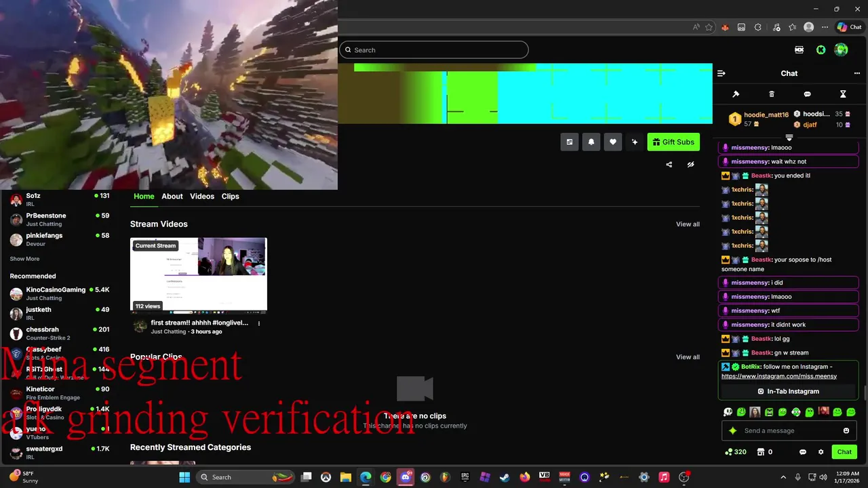The image size is (868, 488).
Task: Switch to the Home tab
Action: pyautogui.click(x=144, y=196)
